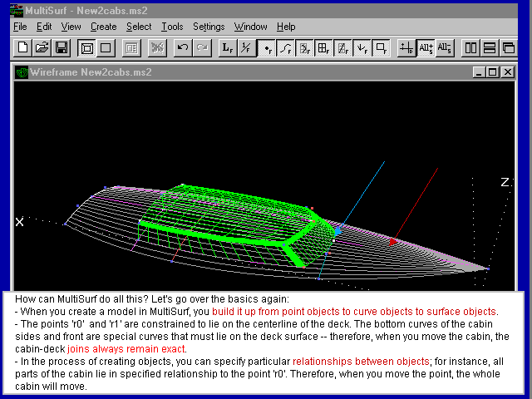Select the single-square view icon

[106, 48]
